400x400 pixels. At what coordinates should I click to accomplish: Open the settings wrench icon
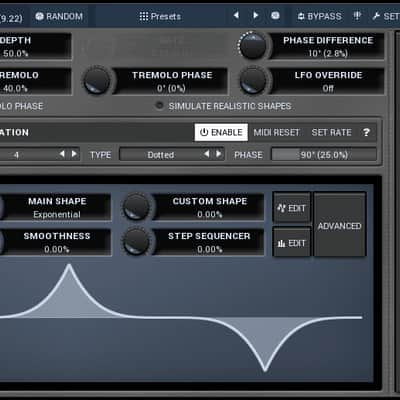tap(376, 16)
